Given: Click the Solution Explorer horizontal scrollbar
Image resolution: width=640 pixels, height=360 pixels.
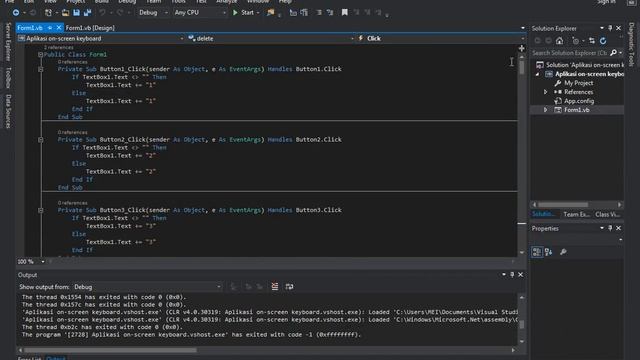Looking at the screenshot, I should (x=563, y=204).
